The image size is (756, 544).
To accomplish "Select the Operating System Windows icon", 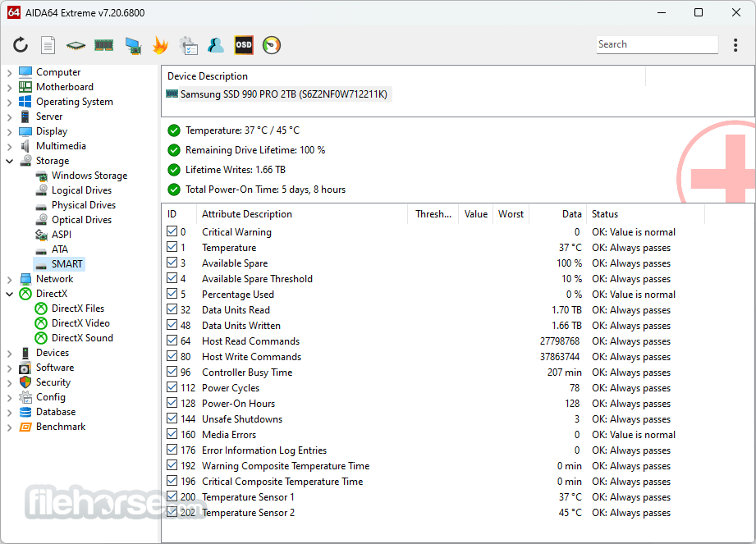I will pyautogui.click(x=25, y=102).
